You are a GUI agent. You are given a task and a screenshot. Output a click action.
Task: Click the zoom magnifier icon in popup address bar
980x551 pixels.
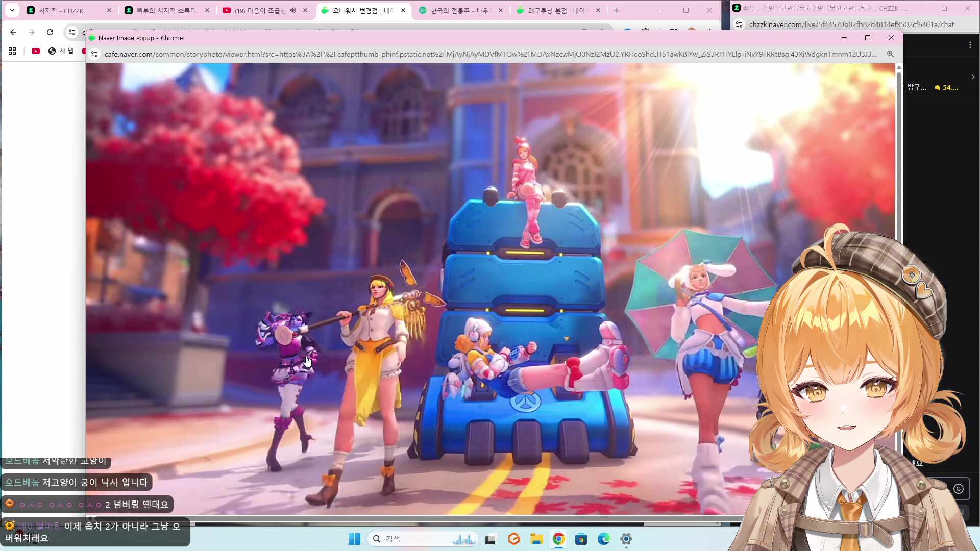(x=890, y=54)
